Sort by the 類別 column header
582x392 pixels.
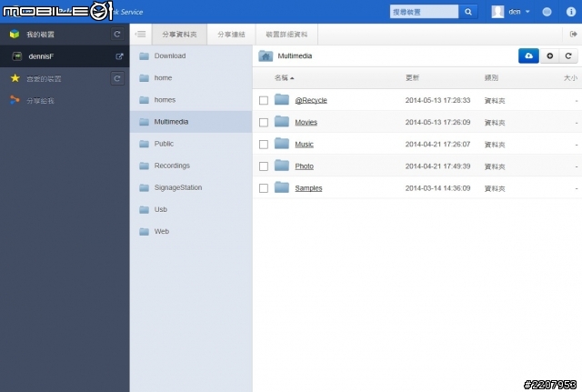point(491,78)
